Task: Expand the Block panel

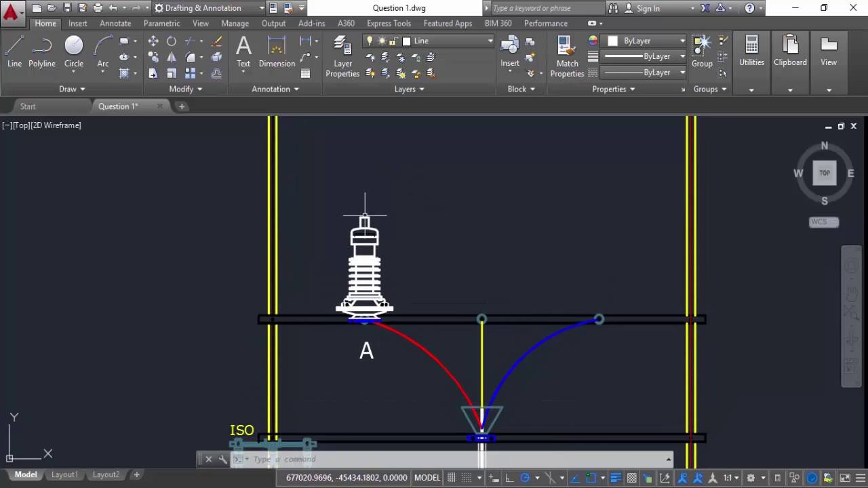Action: click(521, 89)
